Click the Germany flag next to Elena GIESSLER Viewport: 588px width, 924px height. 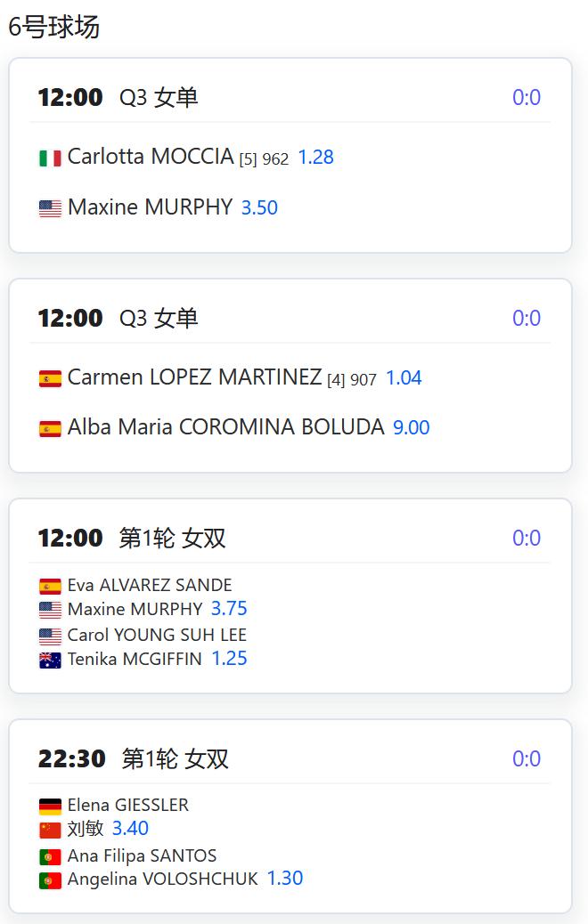(50, 806)
